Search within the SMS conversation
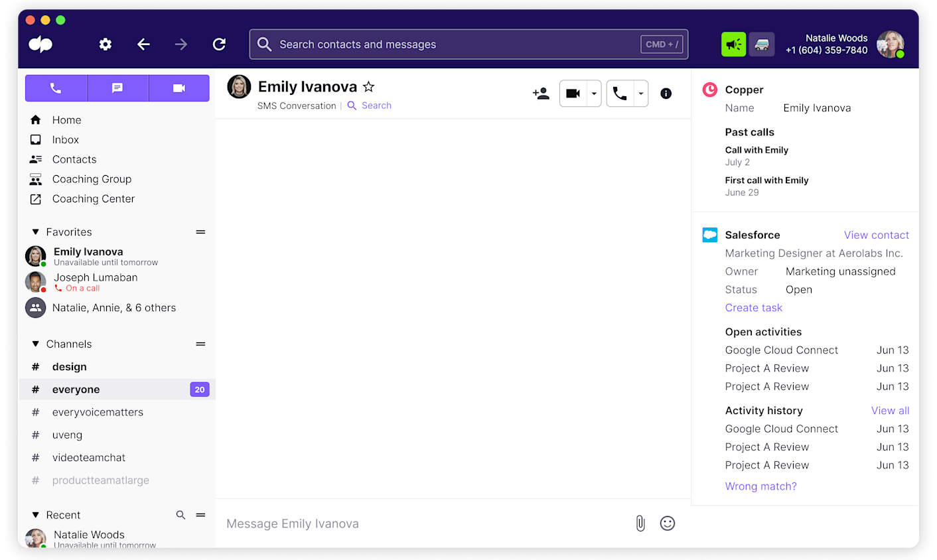Viewport: 937px width, 560px height. coord(370,105)
